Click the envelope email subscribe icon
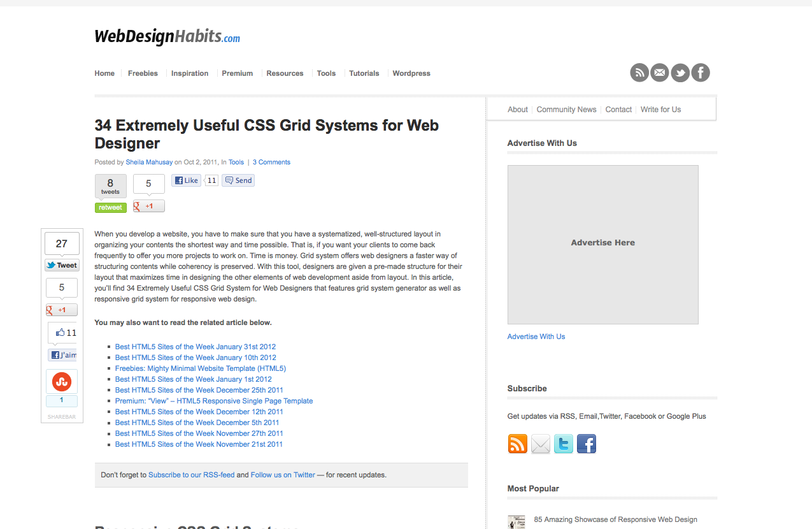Viewport: 812px width, 529px height. 540,444
